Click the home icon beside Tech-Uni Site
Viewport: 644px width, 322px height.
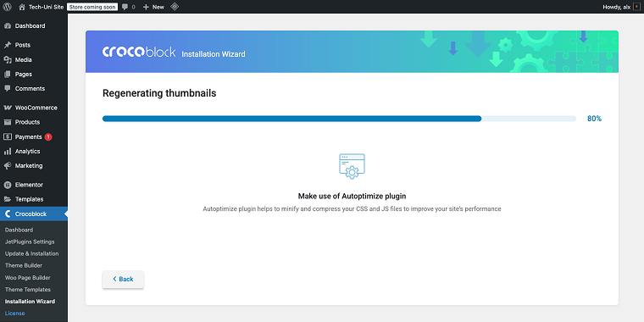(x=22, y=7)
